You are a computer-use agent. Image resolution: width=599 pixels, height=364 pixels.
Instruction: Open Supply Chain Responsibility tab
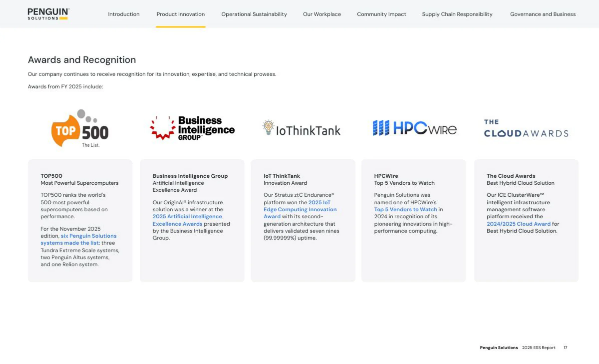coord(457,14)
